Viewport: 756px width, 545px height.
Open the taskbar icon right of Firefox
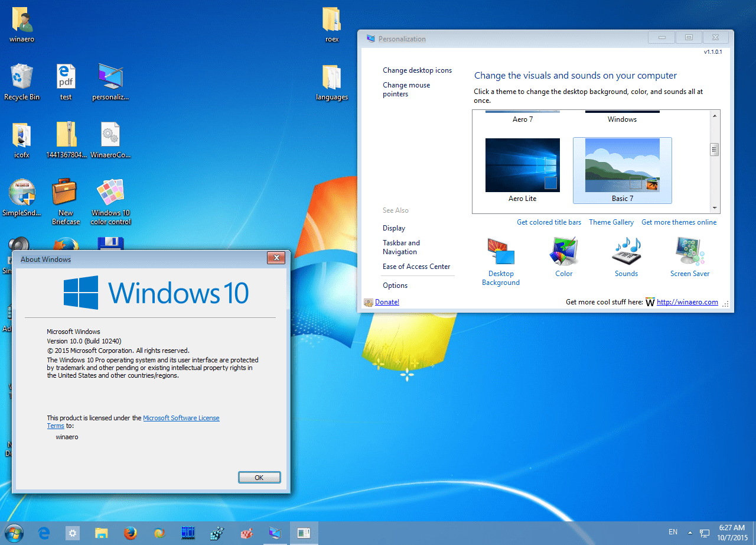[159, 533]
